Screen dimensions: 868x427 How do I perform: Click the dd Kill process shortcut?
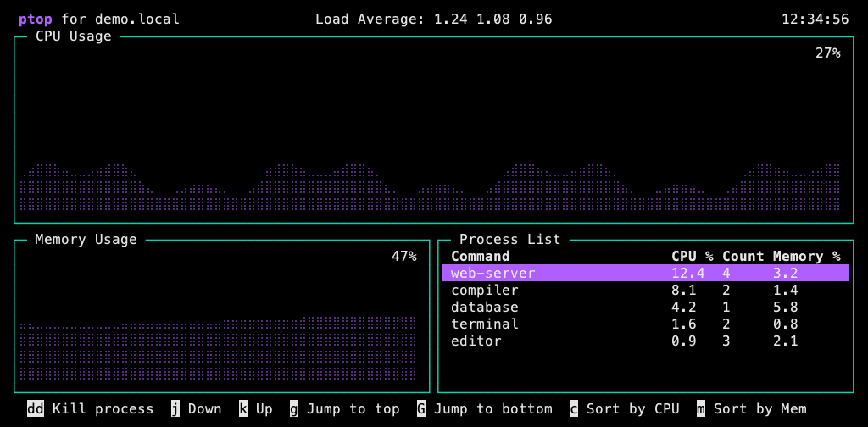[90, 408]
